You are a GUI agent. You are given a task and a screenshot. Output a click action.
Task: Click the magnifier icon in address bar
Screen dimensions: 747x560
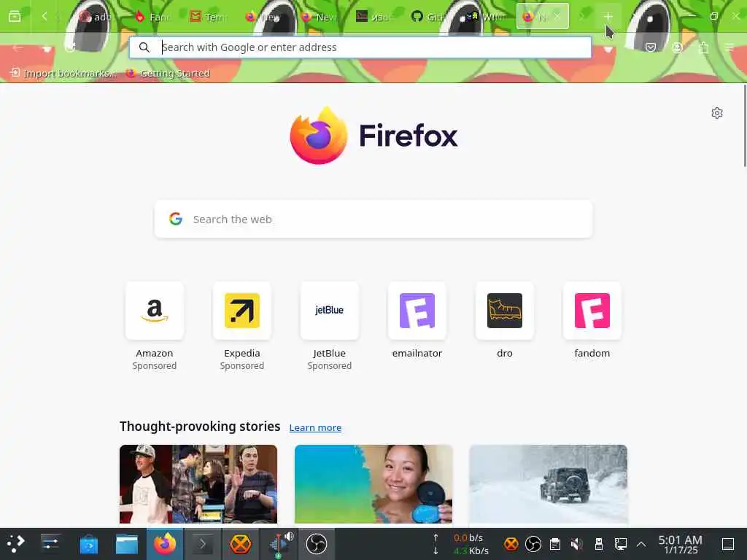click(x=144, y=47)
